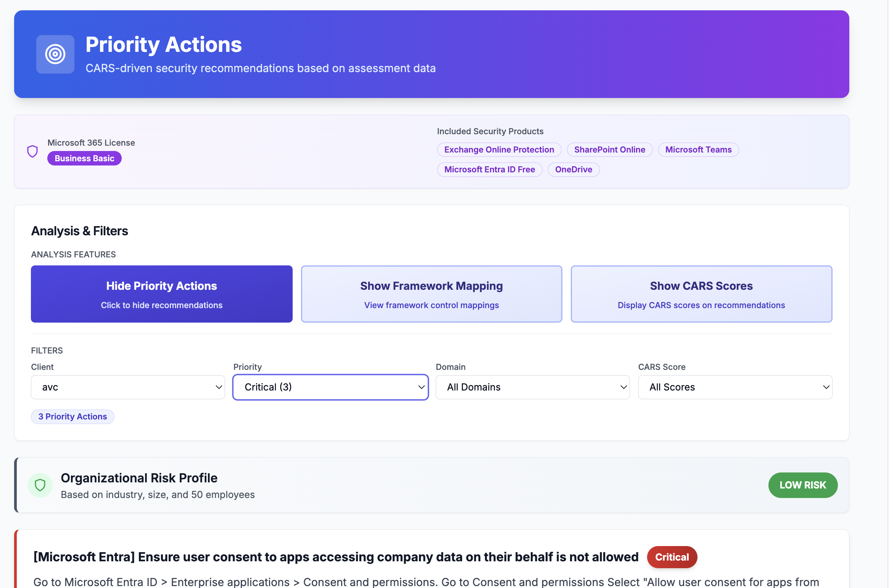The height and width of the screenshot is (588, 889).
Task: Expand the All Domains dropdown
Action: pos(533,387)
